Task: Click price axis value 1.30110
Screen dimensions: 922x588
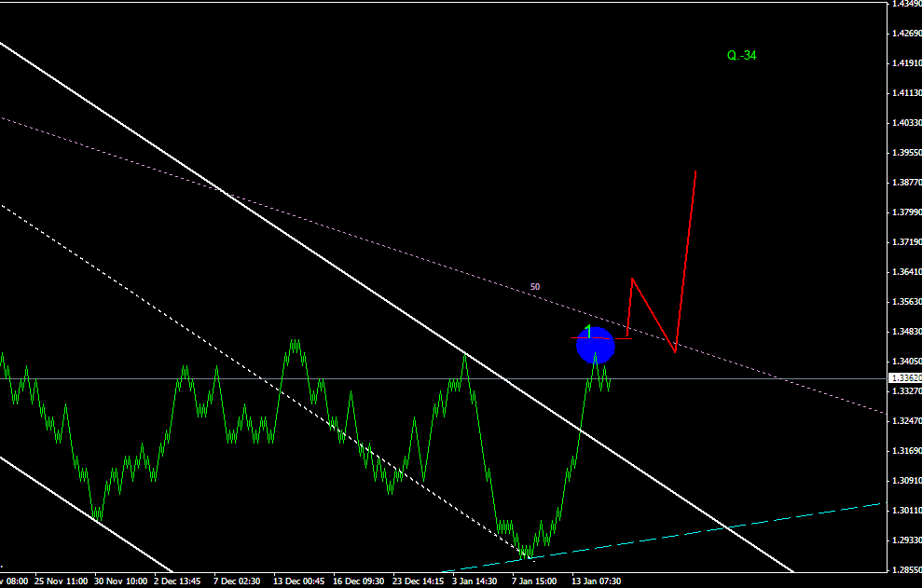Action: (906, 511)
